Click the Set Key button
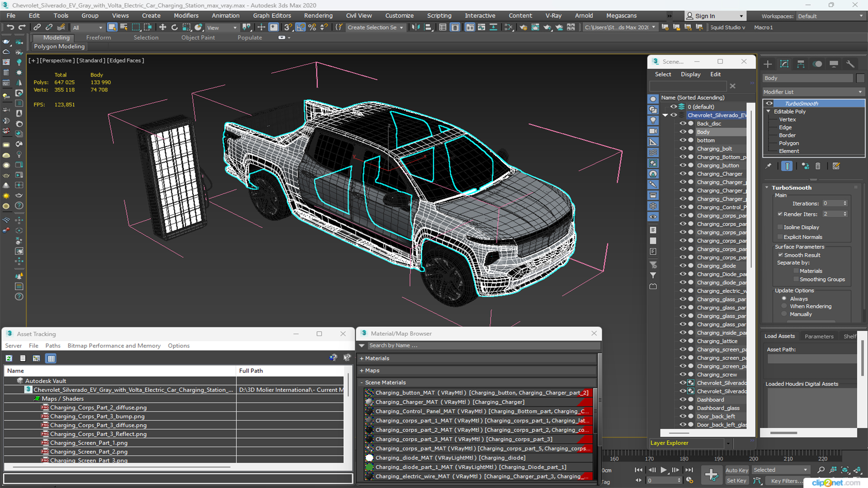The height and width of the screenshot is (488, 868). [x=737, y=481]
